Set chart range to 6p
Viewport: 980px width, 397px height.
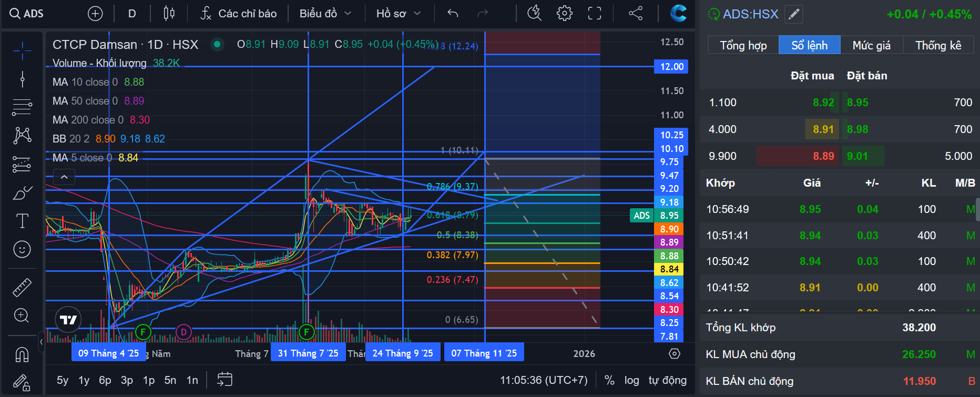105,380
